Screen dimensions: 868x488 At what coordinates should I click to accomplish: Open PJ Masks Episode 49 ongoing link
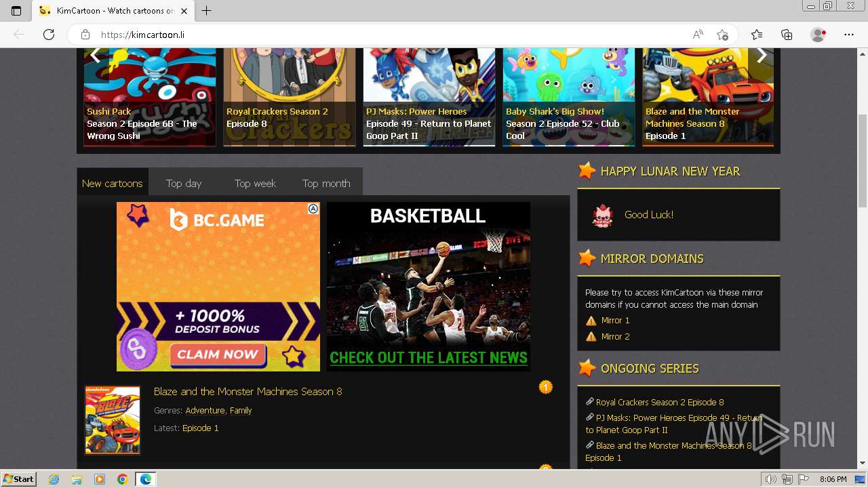[x=673, y=424]
